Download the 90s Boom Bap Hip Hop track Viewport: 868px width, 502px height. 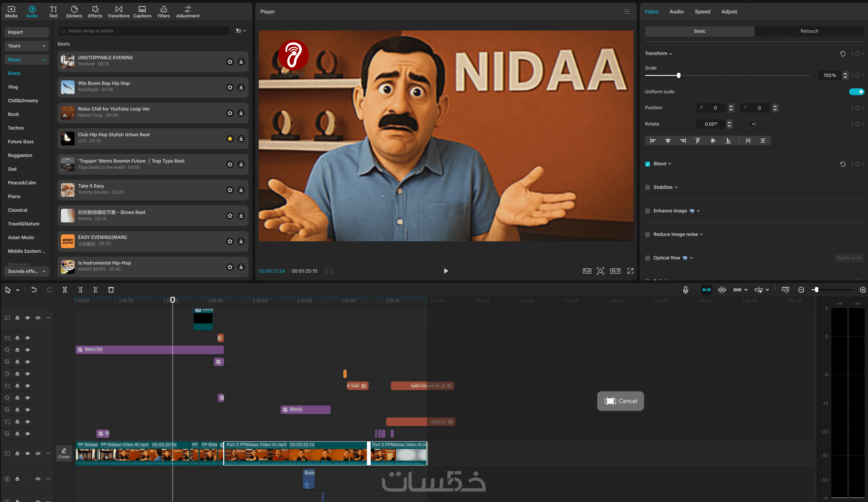(241, 87)
